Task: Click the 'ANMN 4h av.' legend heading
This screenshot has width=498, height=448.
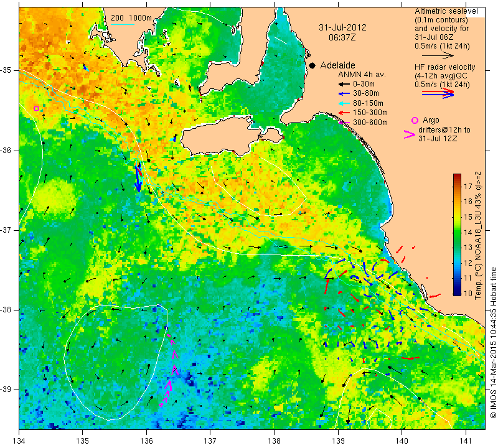Action: click(x=362, y=75)
